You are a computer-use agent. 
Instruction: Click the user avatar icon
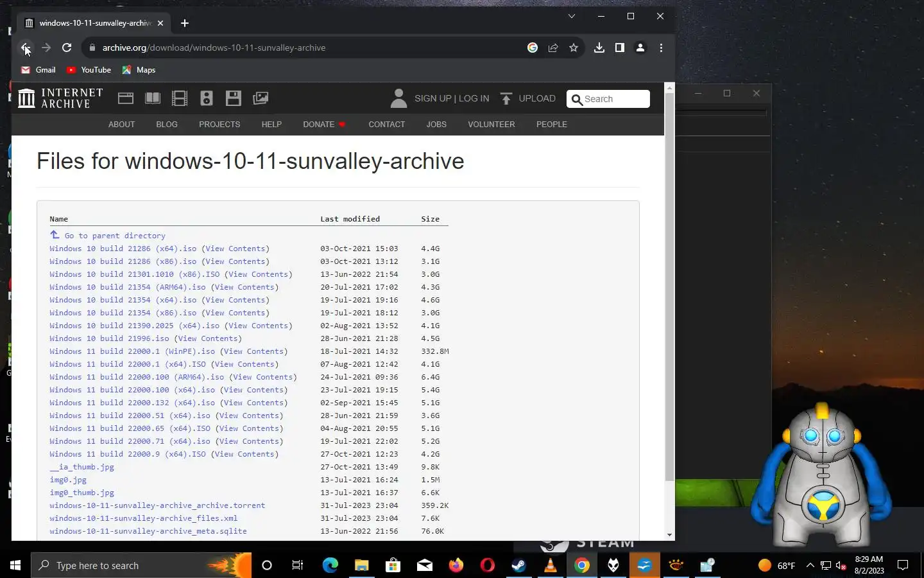point(398,98)
